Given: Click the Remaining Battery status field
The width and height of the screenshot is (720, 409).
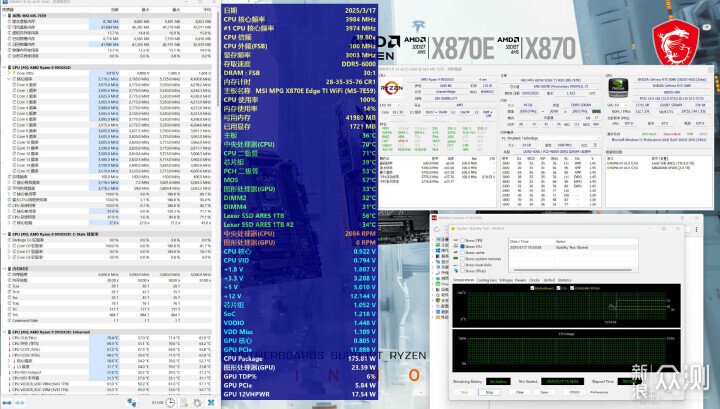Looking at the screenshot, I should coord(498,381).
